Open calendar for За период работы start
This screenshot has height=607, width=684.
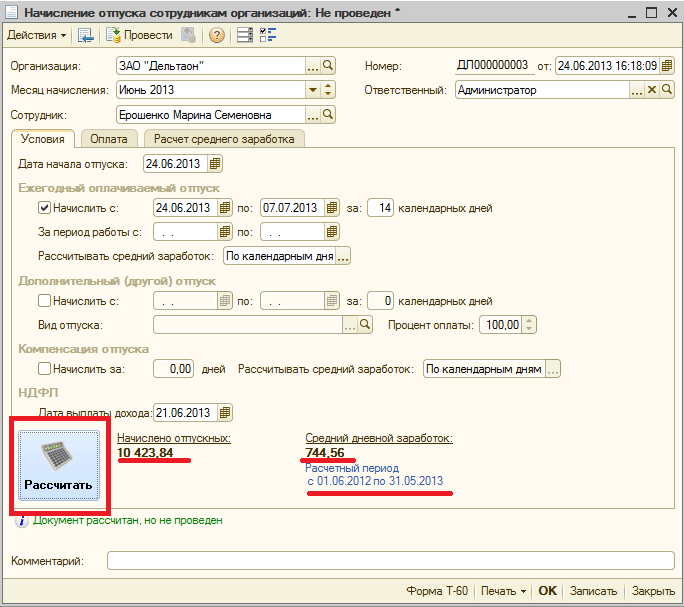(x=225, y=232)
